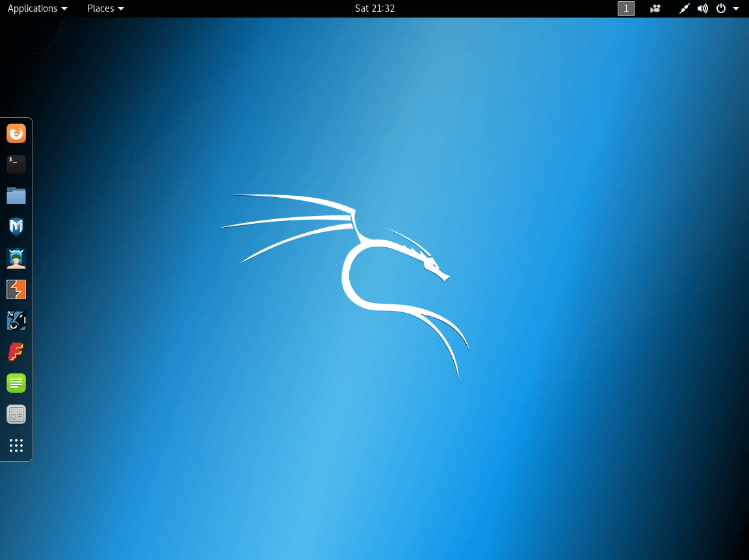Launch Faraday IDE (red F icon)
This screenshot has height=560, width=749.
point(16,352)
